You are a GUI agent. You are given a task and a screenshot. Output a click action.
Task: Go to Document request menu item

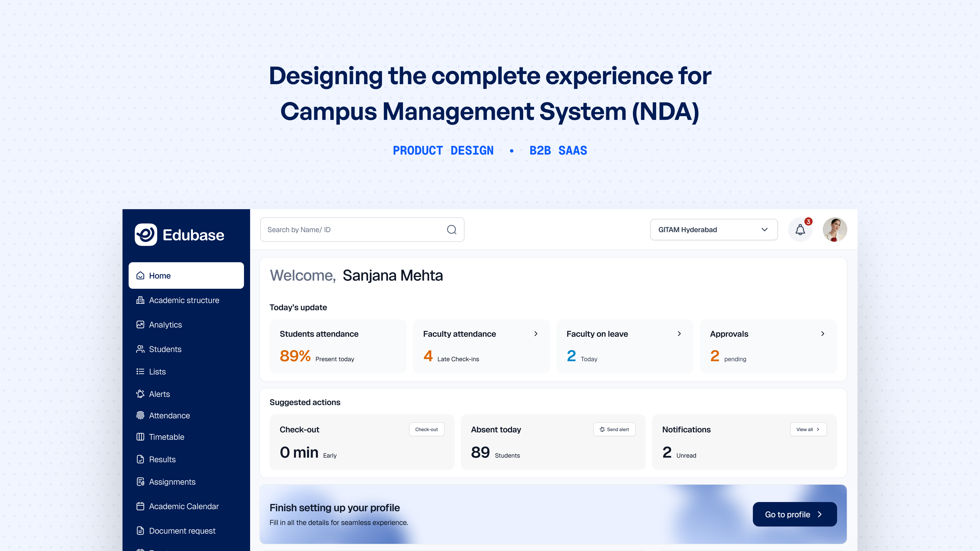coord(182,531)
